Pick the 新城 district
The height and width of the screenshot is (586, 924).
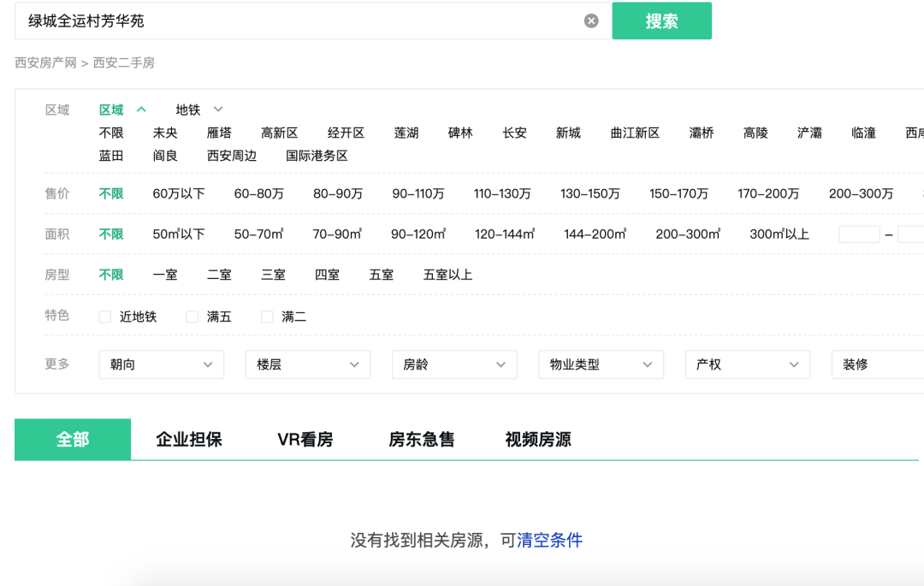coord(568,133)
